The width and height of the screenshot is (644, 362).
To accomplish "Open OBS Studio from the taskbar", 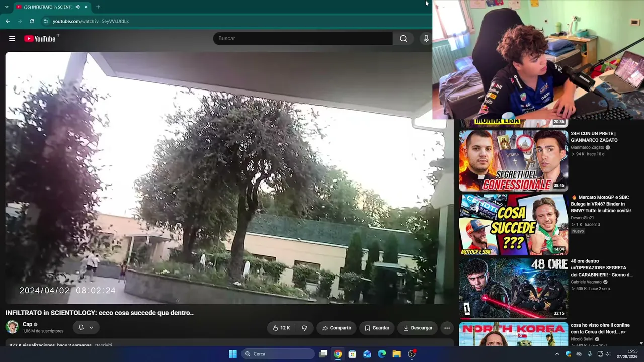I will pyautogui.click(x=412, y=354).
